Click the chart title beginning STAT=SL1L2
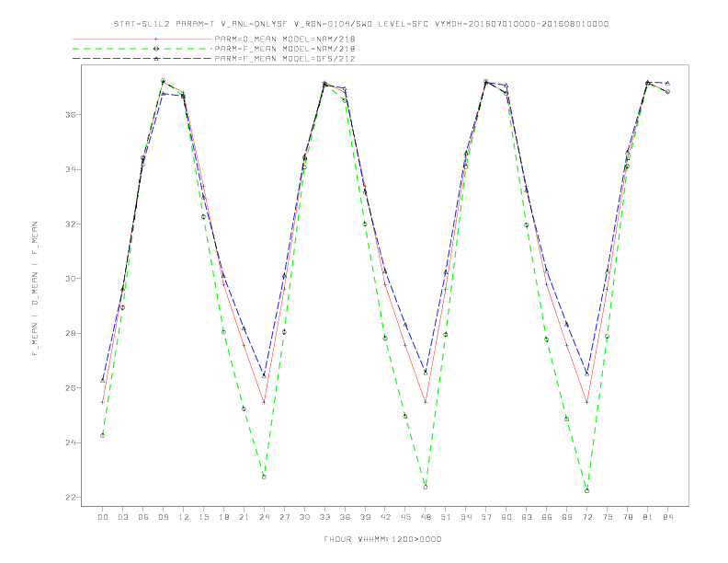The image size is (728, 563). 361,24
